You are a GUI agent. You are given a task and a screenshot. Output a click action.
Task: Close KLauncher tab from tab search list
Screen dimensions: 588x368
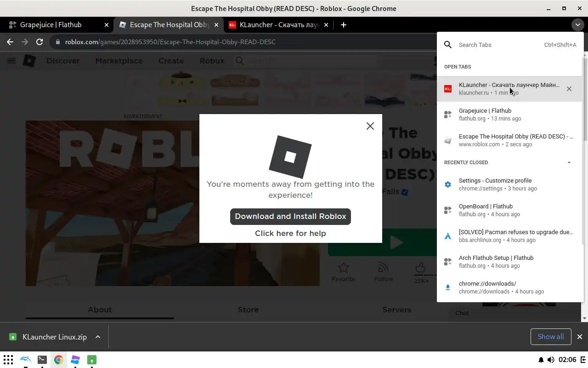[569, 89]
